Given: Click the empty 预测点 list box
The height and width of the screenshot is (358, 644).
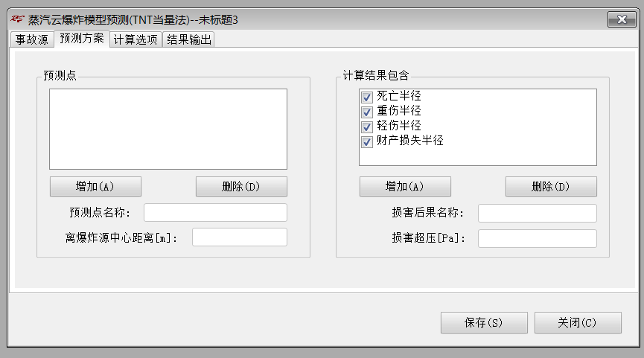Looking at the screenshot, I should (168, 129).
